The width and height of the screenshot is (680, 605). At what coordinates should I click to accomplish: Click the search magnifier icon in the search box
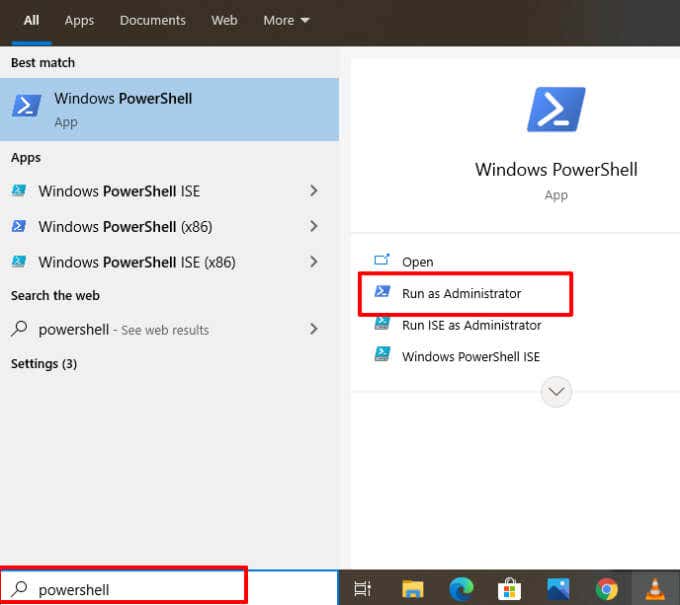click(19, 589)
